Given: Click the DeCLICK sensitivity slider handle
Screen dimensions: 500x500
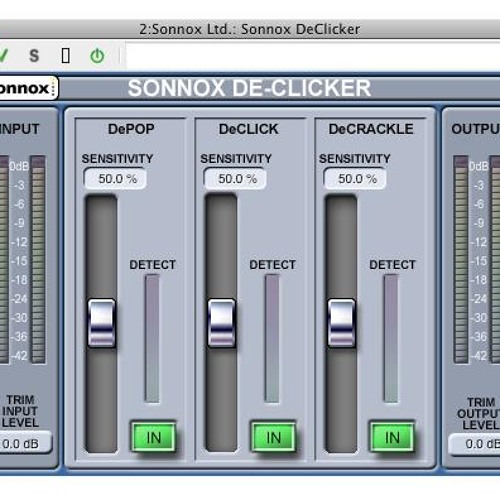Looking at the screenshot, I should [221, 323].
